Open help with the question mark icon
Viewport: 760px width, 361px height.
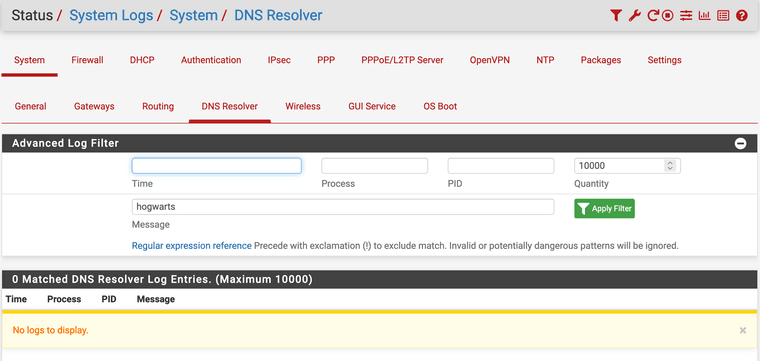(742, 16)
